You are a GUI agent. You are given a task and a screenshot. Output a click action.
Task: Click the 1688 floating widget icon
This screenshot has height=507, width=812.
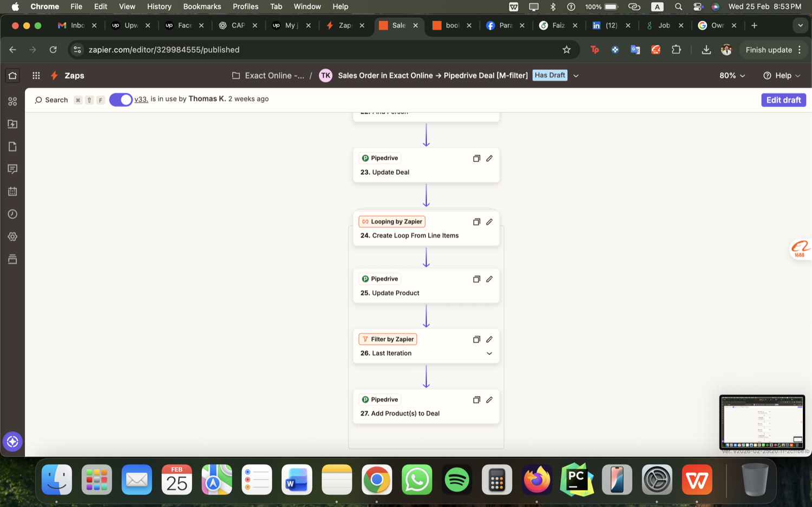coord(800,249)
